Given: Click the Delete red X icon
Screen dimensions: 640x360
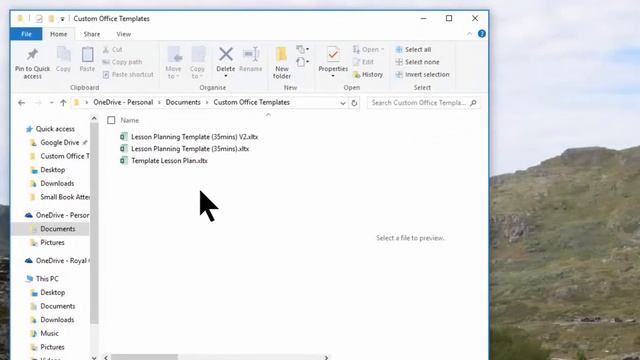Looking at the screenshot, I should pyautogui.click(x=226, y=54).
